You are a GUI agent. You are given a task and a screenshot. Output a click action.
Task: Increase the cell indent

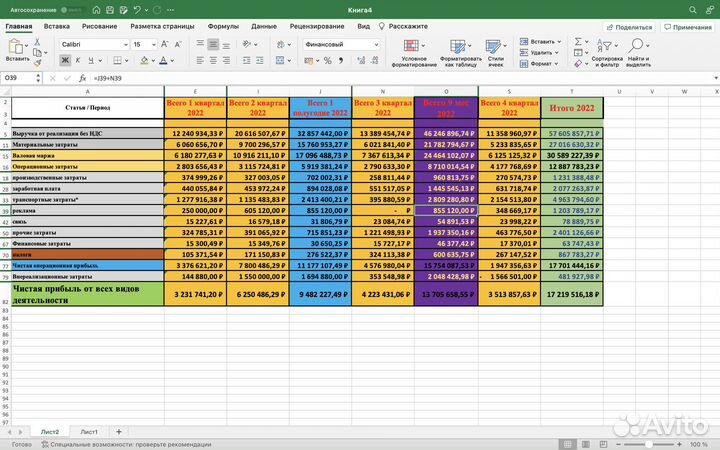point(260,60)
